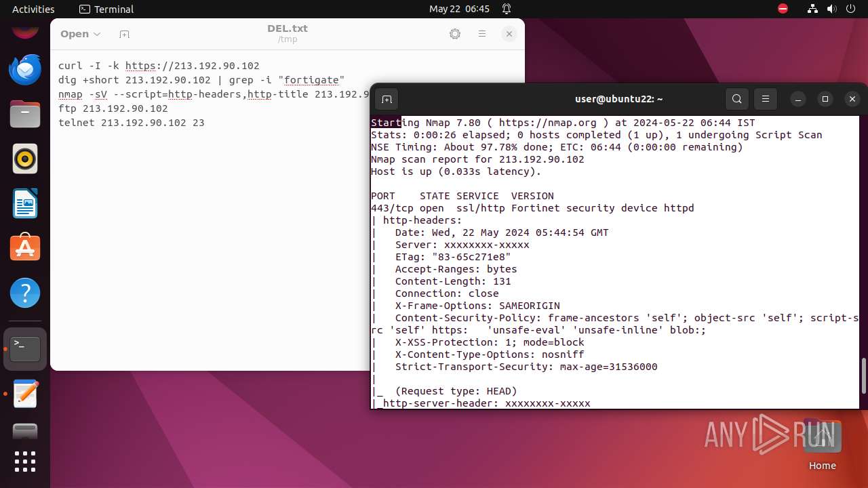Image resolution: width=868 pixels, height=488 pixels.
Task: Open the text editor hamburger menu
Action: pos(482,34)
